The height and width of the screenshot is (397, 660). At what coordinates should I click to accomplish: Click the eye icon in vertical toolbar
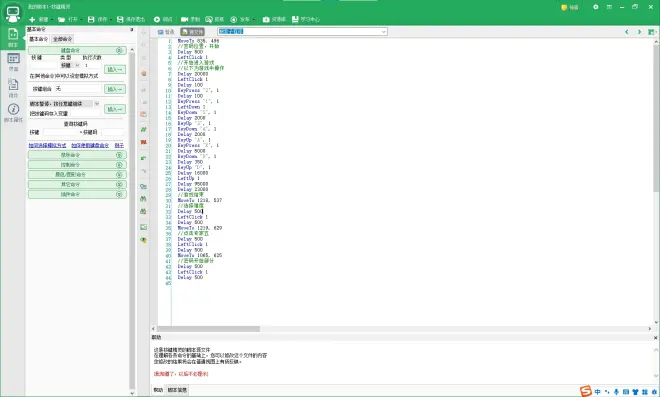[144, 240]
